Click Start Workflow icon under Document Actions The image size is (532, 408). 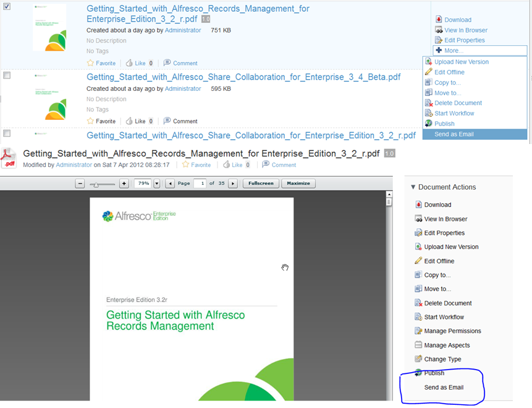point(418,317)
